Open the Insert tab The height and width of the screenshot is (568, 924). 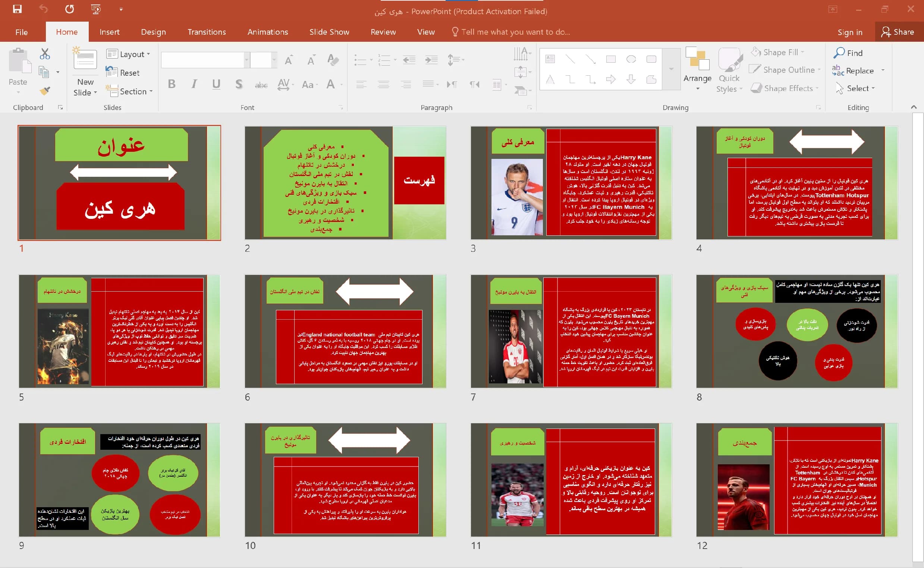coord(109,32)
